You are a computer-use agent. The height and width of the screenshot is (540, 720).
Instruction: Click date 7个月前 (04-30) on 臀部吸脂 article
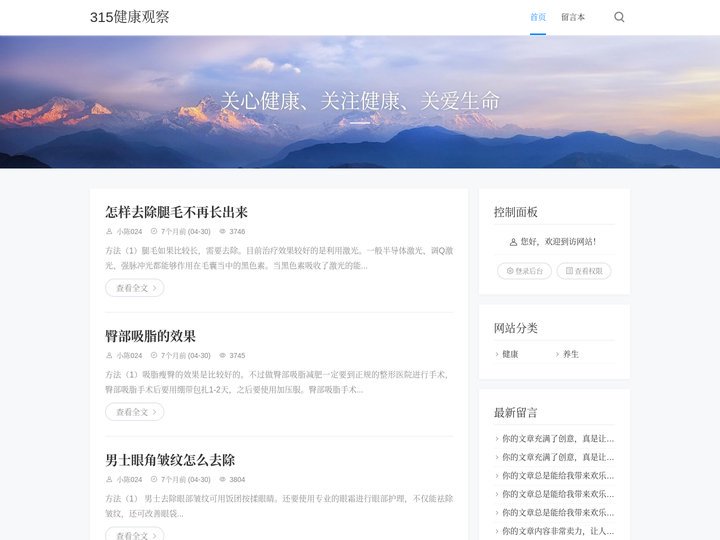(x=186, y=355)
